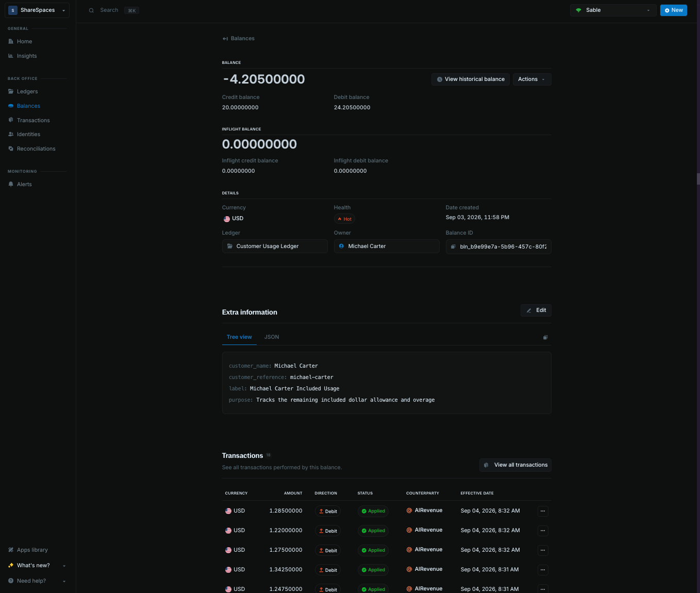Go back via Balances arrow icon

pos(225,39)
